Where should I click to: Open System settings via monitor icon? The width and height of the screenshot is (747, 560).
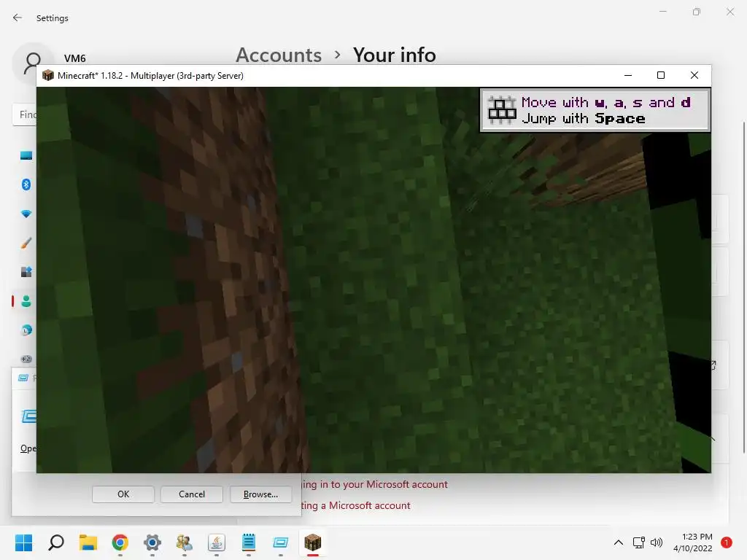(26, 156)
